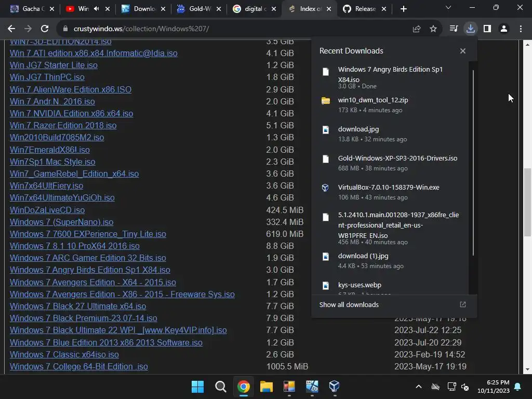Open File Explorer from the taskbar
This screenshot has width=532, height=399.
point(267,386)
